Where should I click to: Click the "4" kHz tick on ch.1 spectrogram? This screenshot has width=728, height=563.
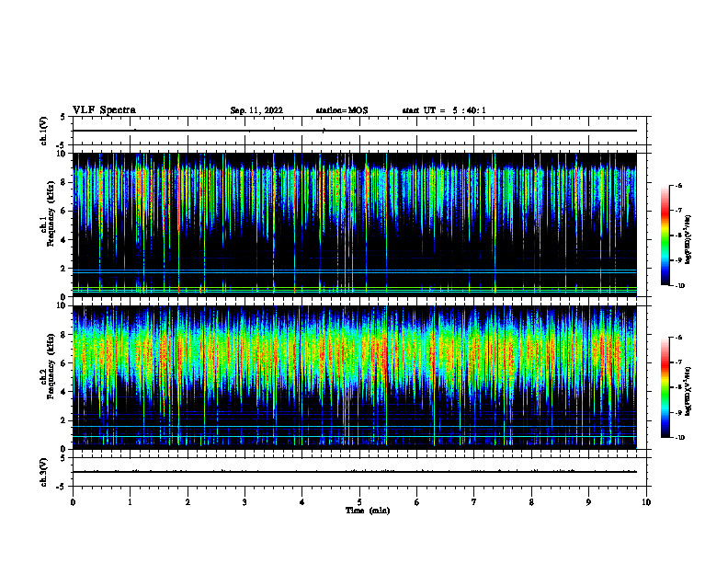63,240
